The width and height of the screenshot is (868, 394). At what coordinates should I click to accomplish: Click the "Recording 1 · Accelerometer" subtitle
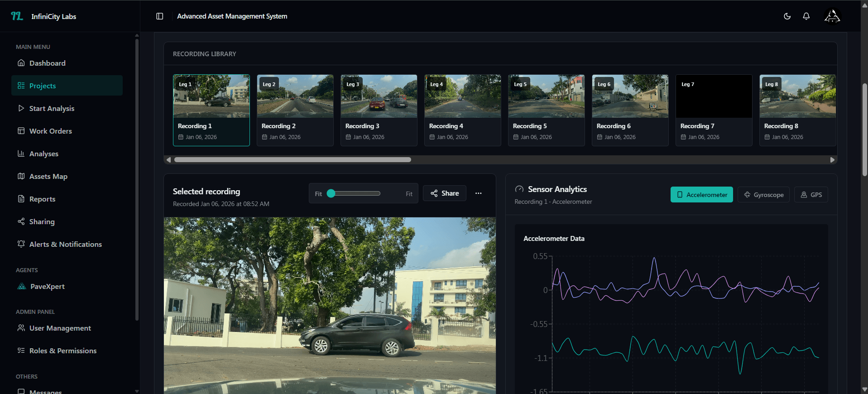tap(553, 202)
